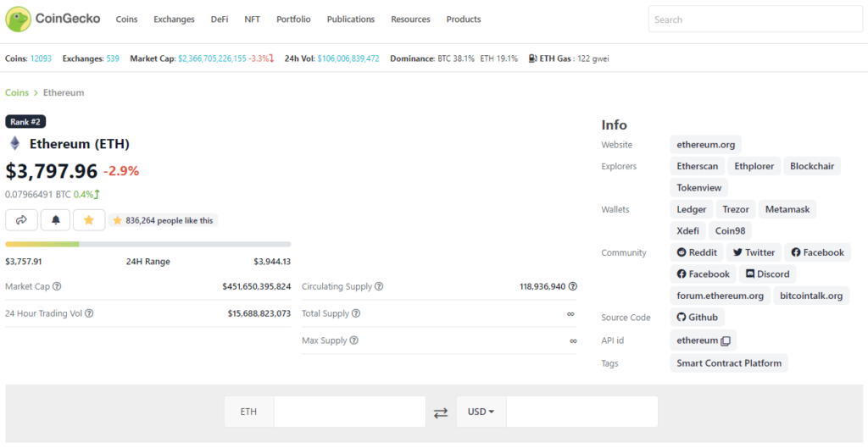Open the forum.ethereum.org link

tap(721, 296)
